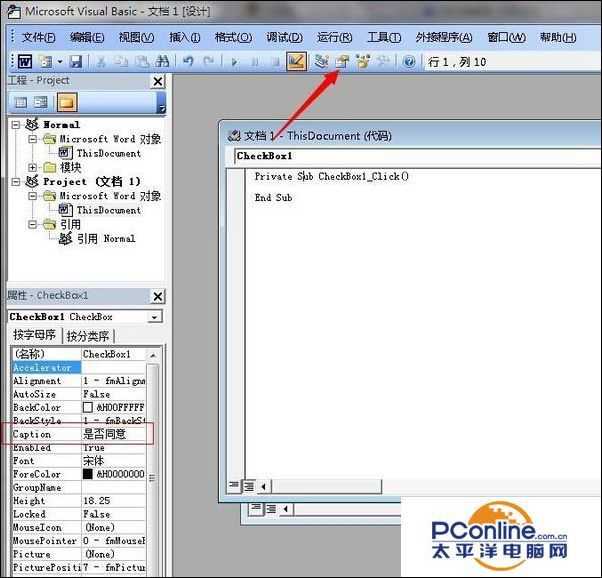The width and height of the screenshot is (602, 578).
Task: Click the Help question mark icon
Action: [x=409, y=61]
